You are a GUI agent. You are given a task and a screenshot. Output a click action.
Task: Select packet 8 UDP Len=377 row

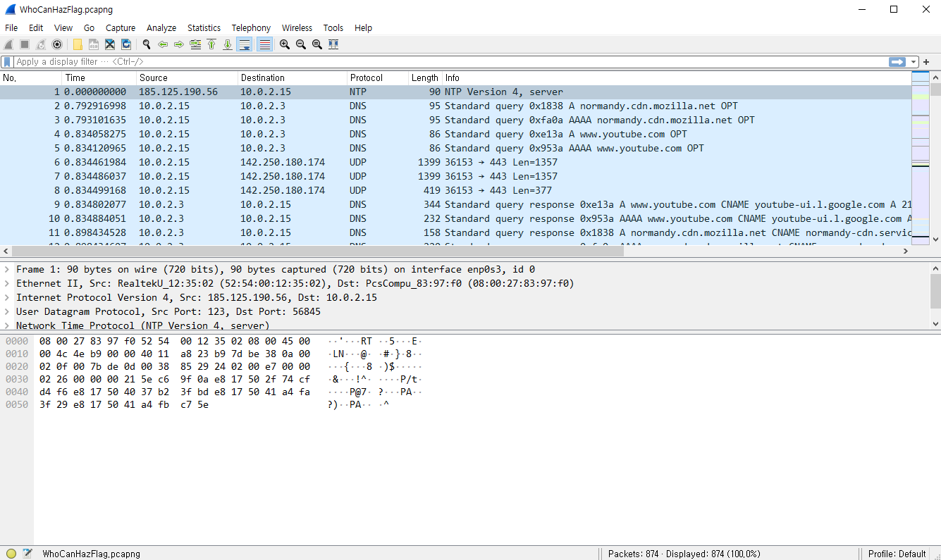(455, 190)
